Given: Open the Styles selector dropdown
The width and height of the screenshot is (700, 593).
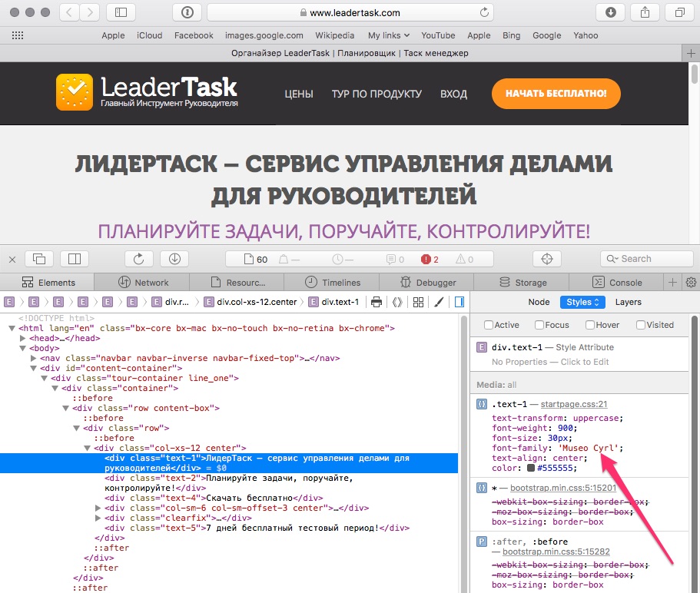Looking at the screenshot, I should (582, 302).
